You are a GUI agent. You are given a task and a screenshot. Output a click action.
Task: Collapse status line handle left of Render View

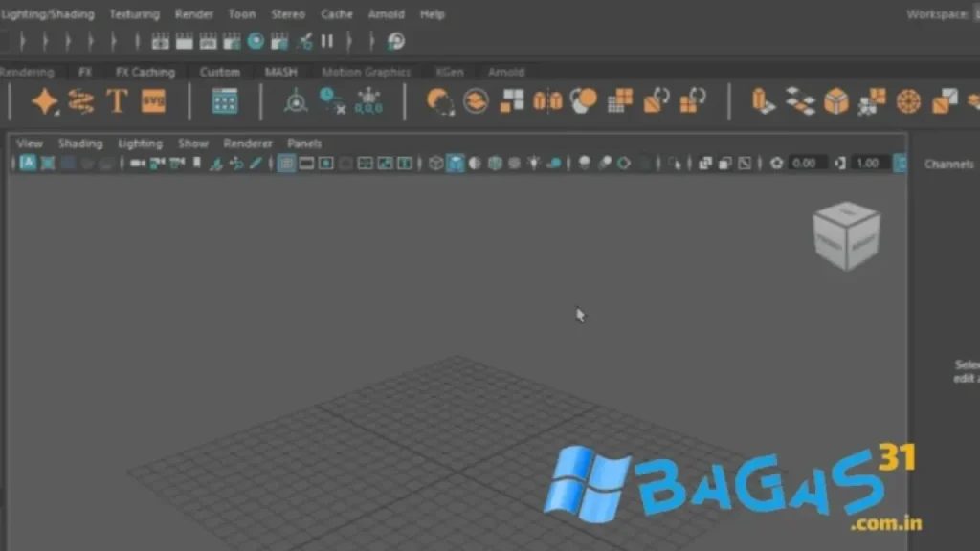pos(137,41)
